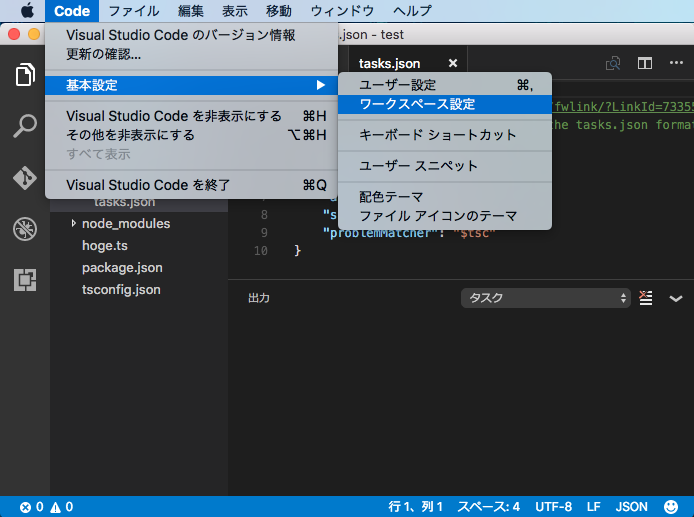This screenshot has height=517, width=694.
Task: Send feedback via smiley icon
Action: click(x=671, y=506)
